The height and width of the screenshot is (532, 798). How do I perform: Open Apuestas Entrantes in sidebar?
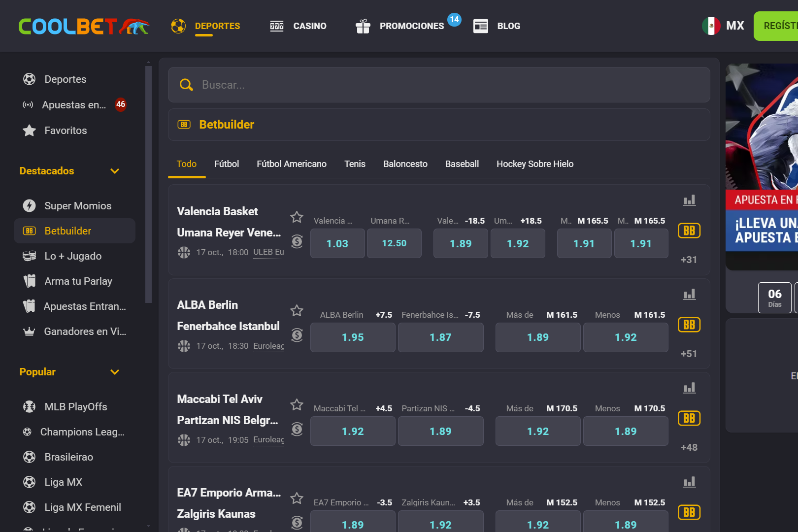tap(85, 306)
